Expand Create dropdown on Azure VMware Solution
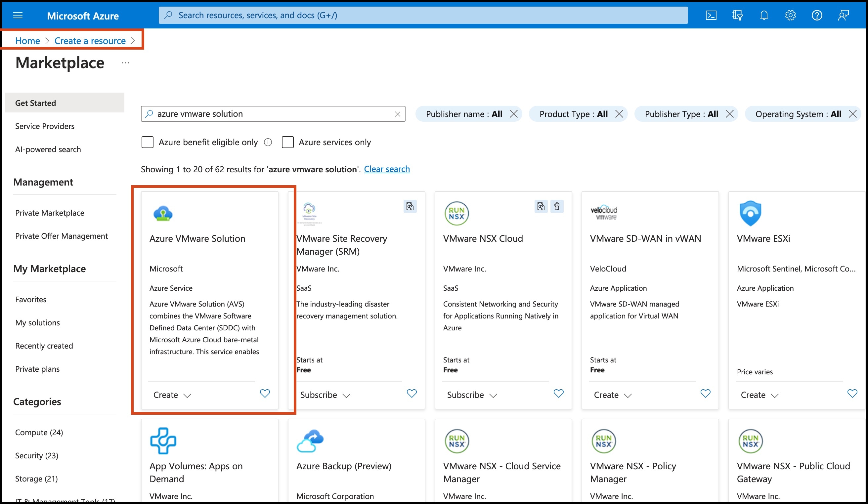The image size is (868, 504). click(x=172, y=395)
